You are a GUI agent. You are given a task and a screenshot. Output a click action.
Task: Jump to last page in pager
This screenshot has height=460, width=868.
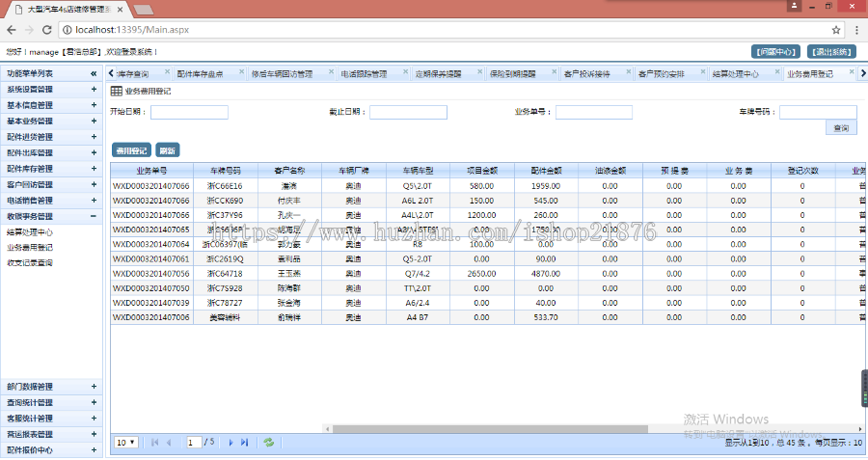(x=245, y=442)
